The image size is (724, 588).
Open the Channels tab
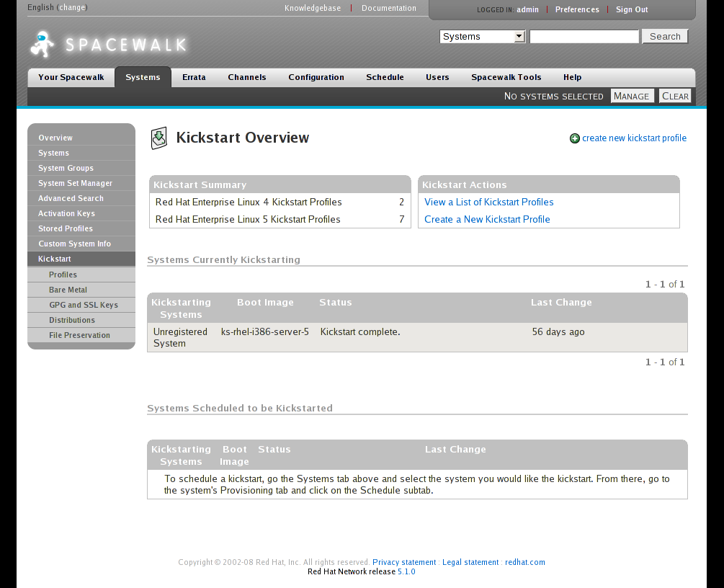point(247,77)
